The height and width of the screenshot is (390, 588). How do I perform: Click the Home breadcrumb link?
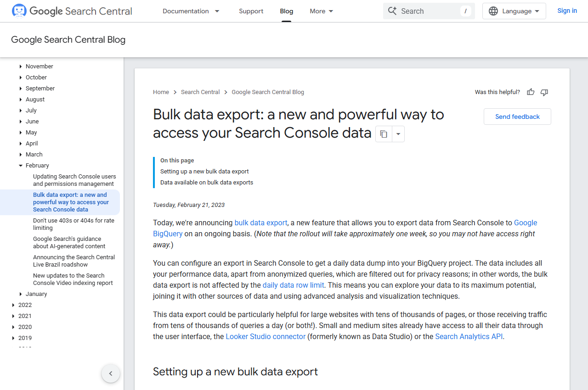[161, 92]
